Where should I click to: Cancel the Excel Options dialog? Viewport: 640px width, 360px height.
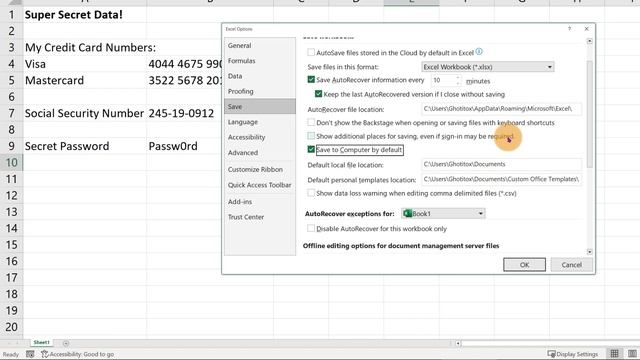pos(571,264)
